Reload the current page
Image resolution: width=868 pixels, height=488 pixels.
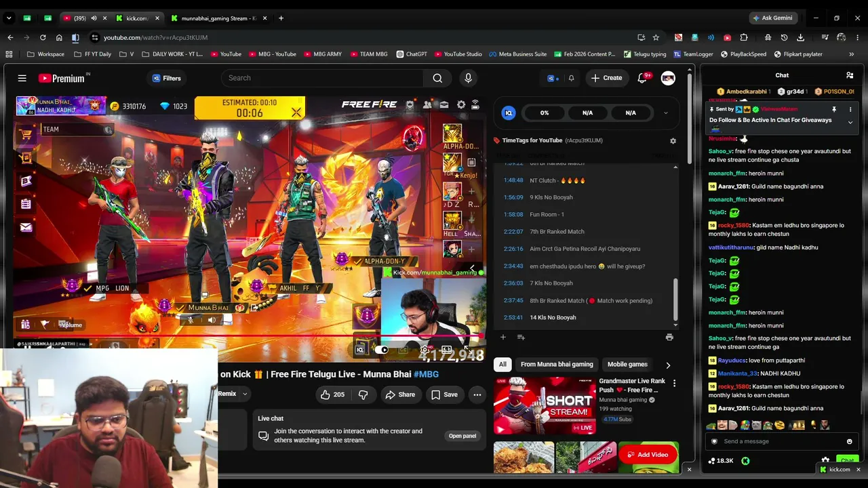43,37
